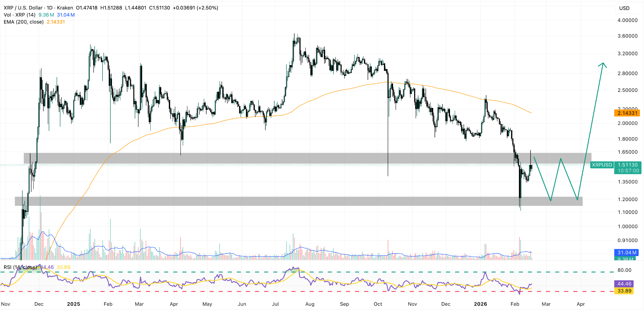This screenshot has height=310, width=644.
Task: Click the Aug label on time axis
Action: 310,304
